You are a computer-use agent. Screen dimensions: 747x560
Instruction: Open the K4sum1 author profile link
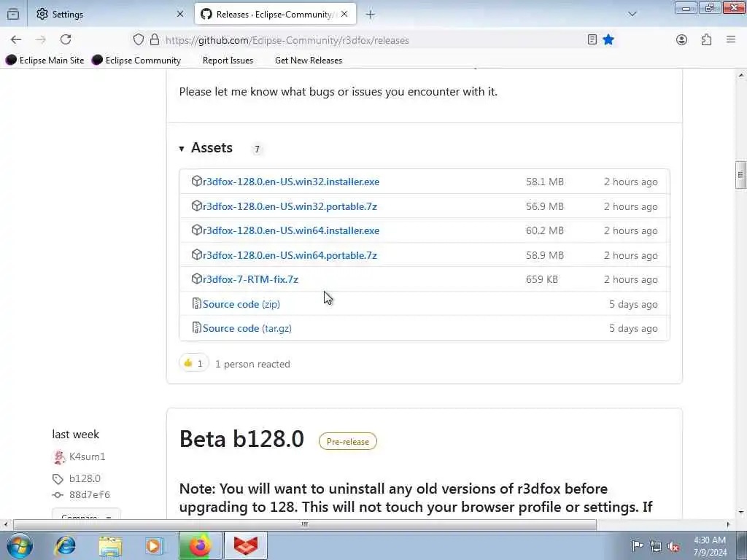tap(88, 456)
